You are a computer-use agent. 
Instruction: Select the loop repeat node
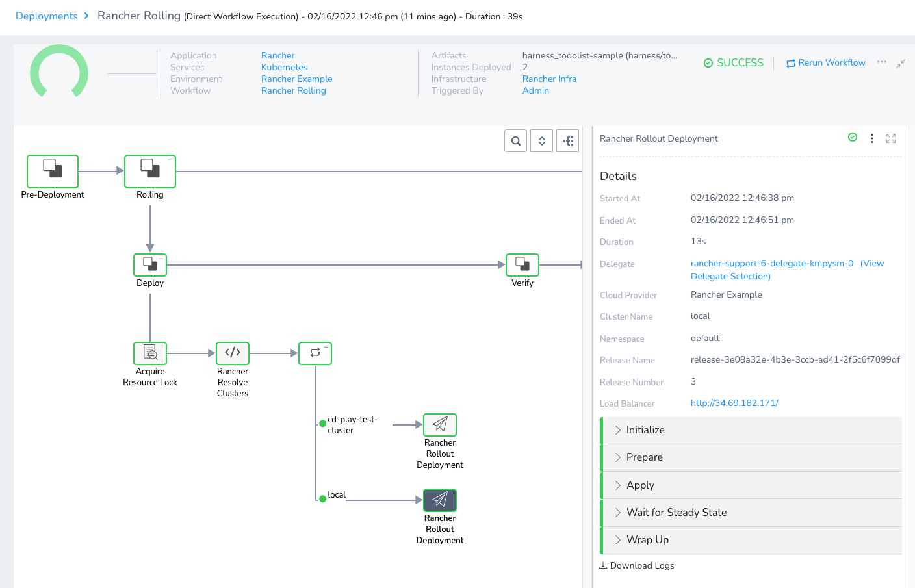point(315,353)
